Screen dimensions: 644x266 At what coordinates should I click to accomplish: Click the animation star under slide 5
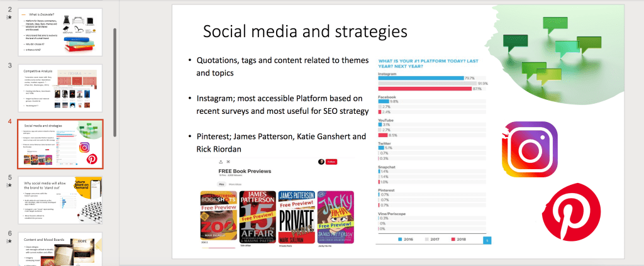9,186
